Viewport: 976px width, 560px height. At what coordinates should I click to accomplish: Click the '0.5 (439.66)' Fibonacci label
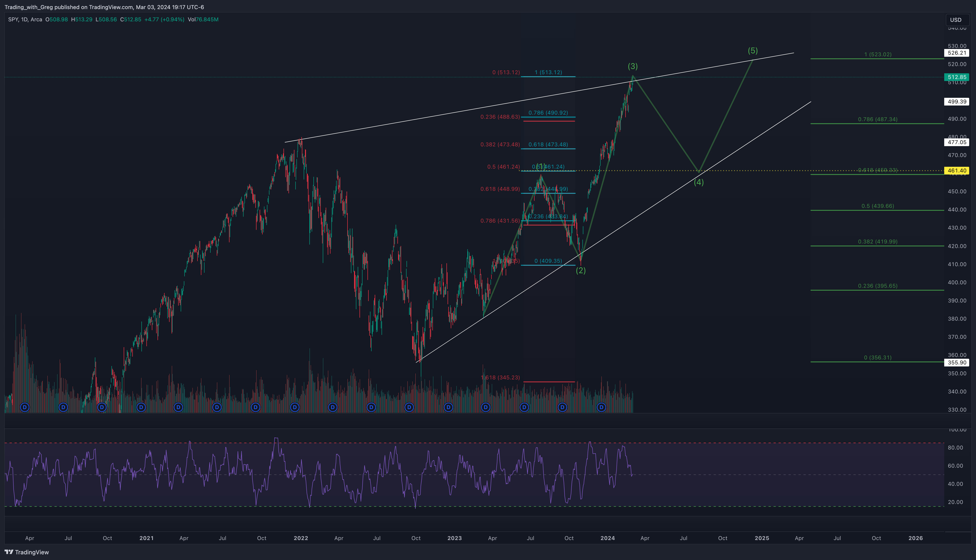[x=878, y=206]
